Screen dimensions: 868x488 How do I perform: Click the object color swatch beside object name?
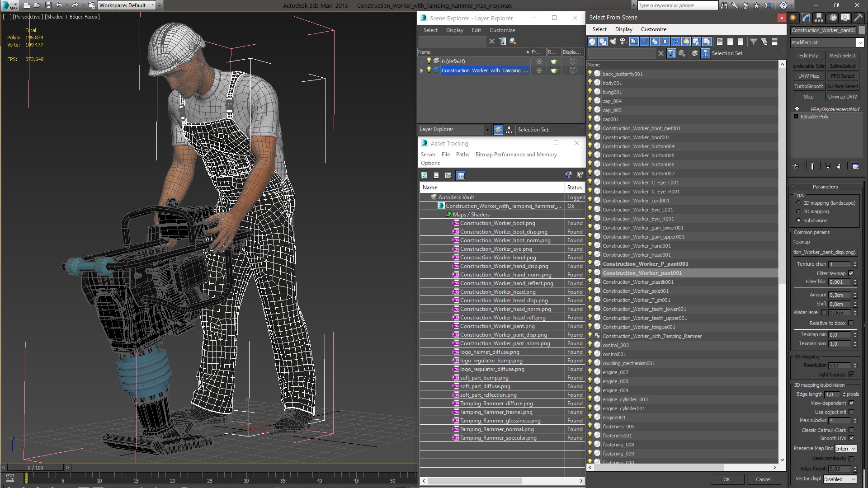862,30
